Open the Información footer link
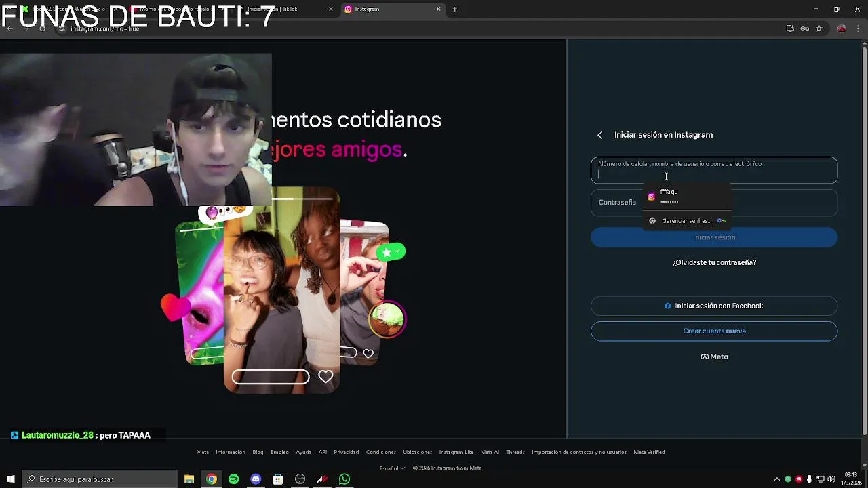 (x=231, y=452)
